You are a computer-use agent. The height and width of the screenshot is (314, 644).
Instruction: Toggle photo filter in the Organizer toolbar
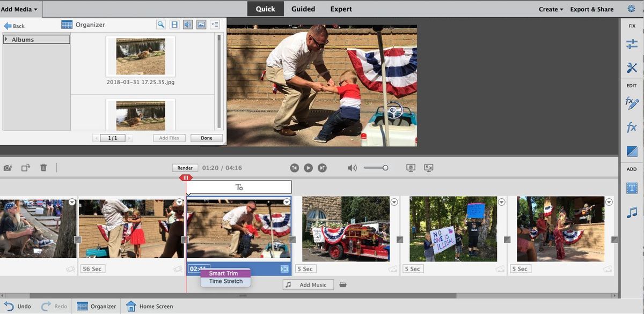click(200, 24)
